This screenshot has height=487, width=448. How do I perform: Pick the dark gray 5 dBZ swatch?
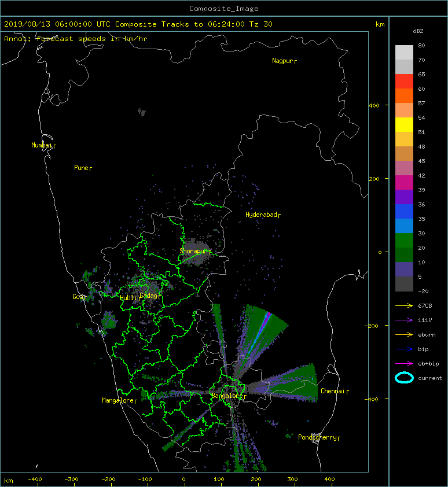pyautogui.click(x=404, y=283)
